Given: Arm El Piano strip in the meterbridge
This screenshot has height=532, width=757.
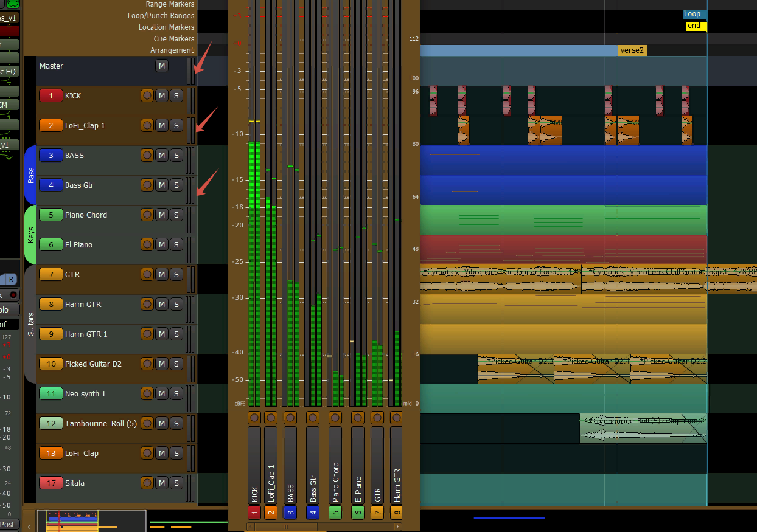Looking at the screenshot, I should [x=358, y=418].
